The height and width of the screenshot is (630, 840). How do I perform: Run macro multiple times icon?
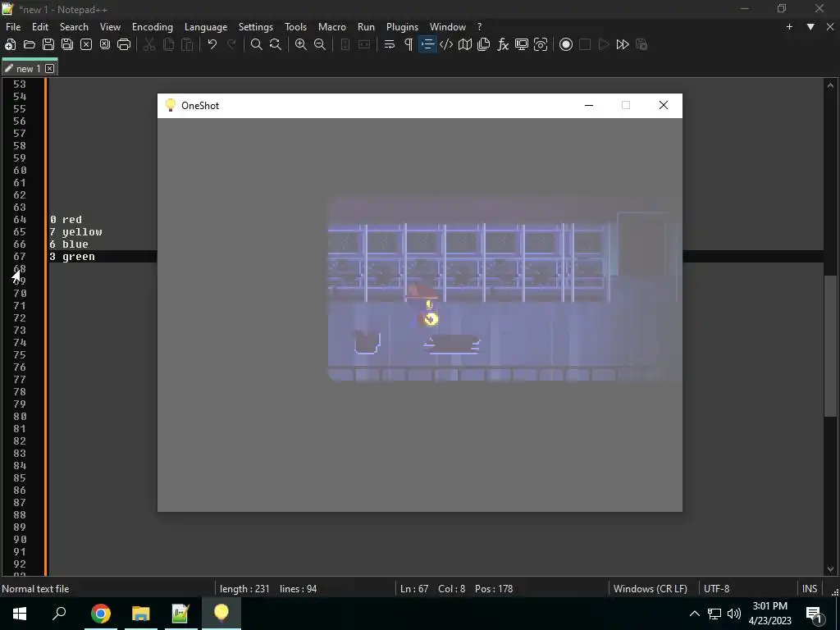(623, 44)
